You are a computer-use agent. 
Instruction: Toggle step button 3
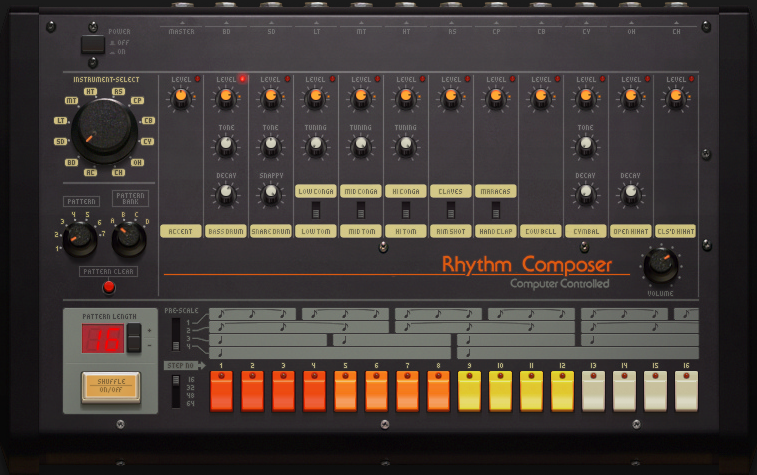click(x=283, y=391)
